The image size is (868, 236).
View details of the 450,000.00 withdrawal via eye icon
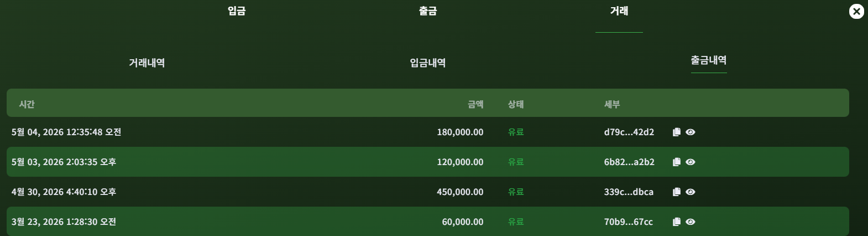click(x=691, y=192)
